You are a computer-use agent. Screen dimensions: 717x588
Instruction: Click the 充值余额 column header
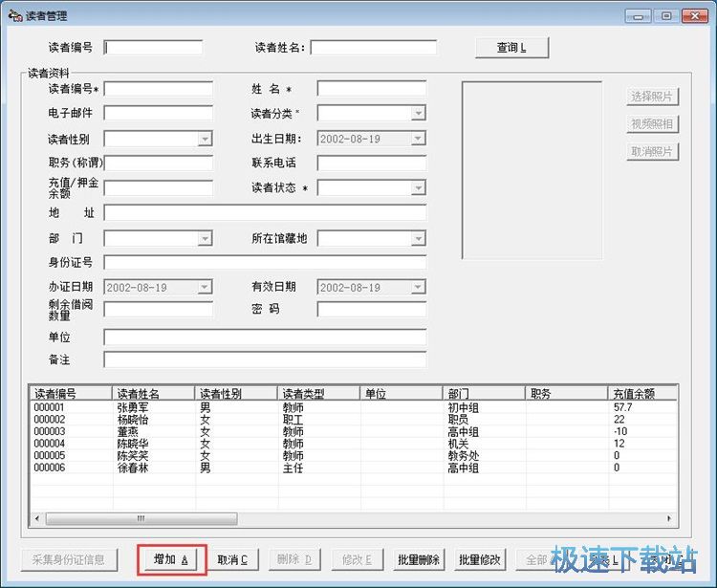click(641, 393)
